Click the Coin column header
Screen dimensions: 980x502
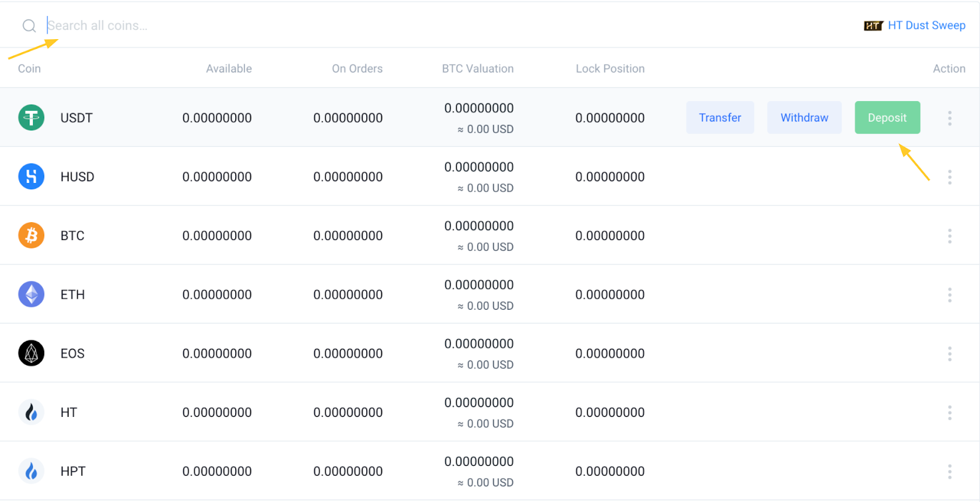click(29, 69)
